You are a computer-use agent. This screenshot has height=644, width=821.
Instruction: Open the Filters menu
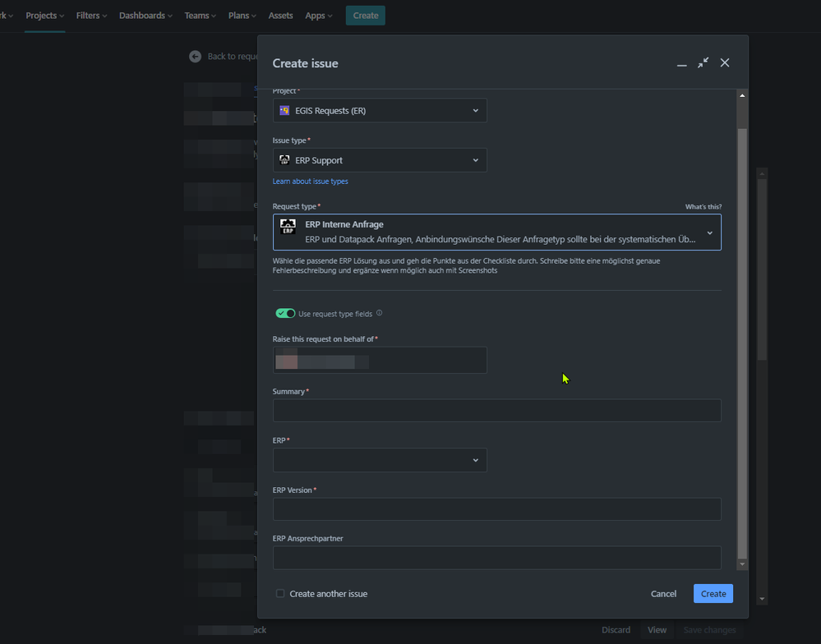(x=91, y=16)
